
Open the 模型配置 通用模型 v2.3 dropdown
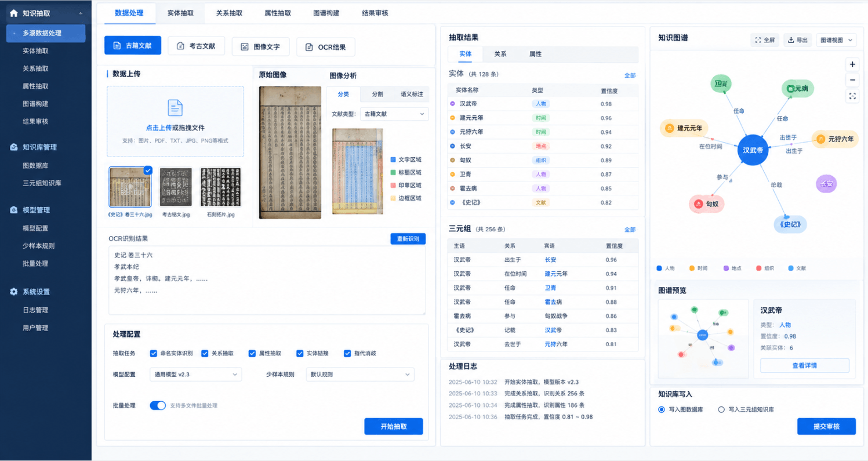pyautogui.click(x=195, y=374)
